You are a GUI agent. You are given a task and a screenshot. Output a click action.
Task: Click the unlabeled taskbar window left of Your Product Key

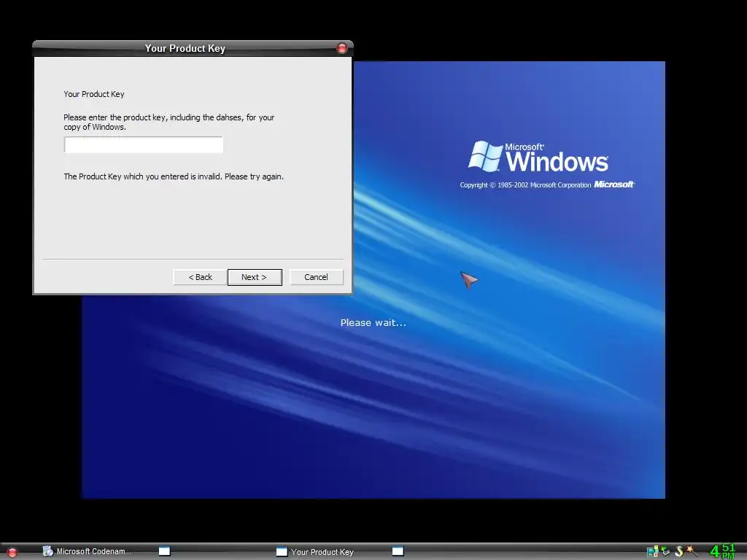click(x=164, y=551)
